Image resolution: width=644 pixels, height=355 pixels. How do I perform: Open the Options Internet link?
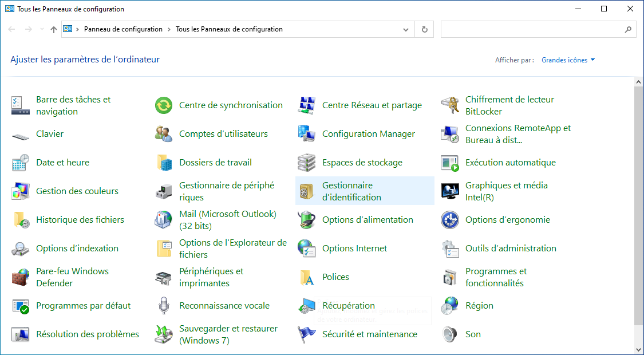tap(354, 249)
